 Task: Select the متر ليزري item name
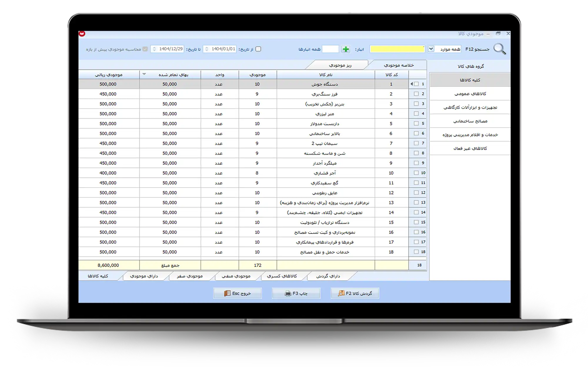point(325,114)
